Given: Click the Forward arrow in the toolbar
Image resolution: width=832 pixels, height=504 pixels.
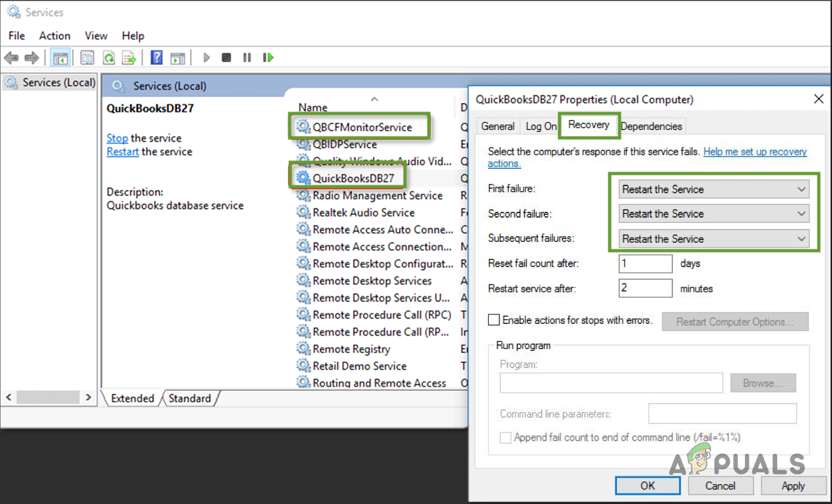Looking at the screenshot, I should click(31, 58).
